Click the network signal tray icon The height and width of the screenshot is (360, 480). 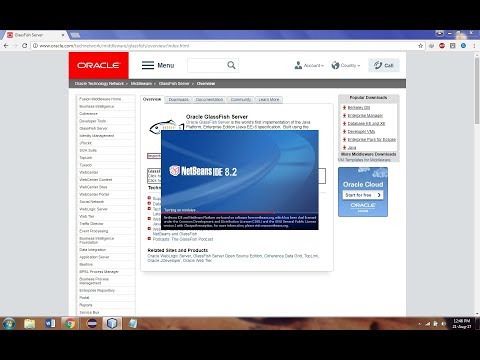[427, 324]
